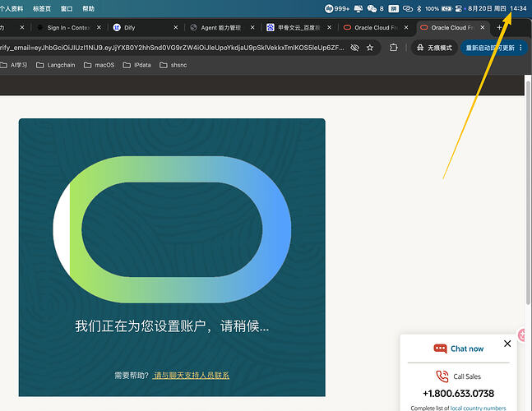Click the 无痕模式 incognito indicator
Screen dimensions: 532x411
pos(434,48)
